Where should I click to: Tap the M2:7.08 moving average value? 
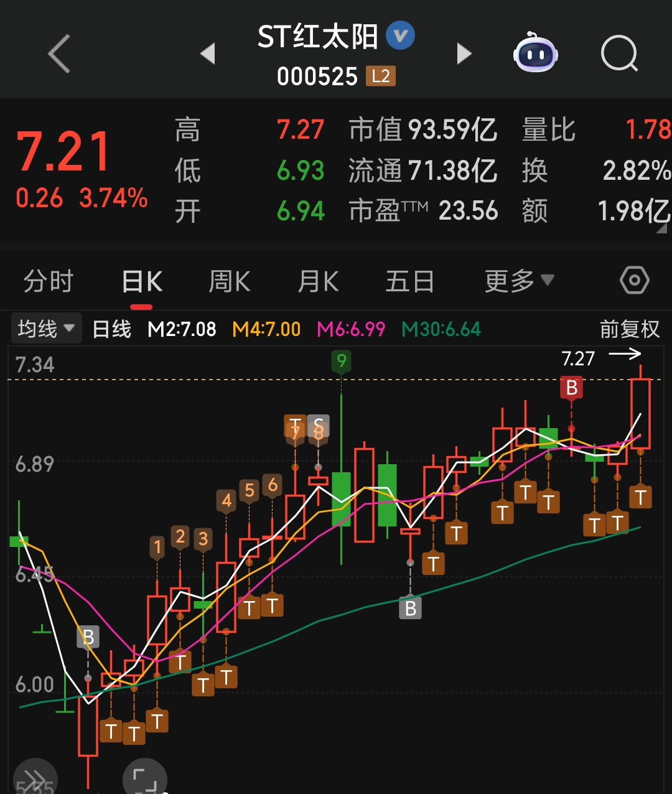182,329
